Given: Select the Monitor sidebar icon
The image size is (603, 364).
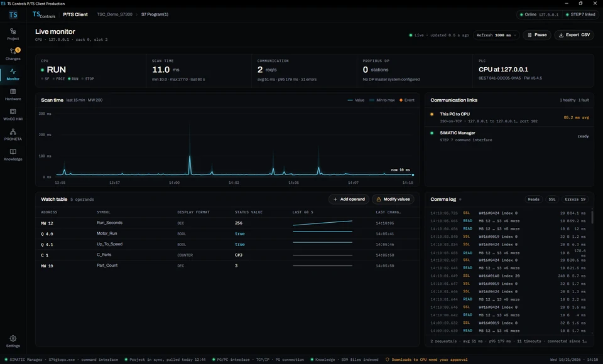Looking at the screenshot, I should [13, 74].
